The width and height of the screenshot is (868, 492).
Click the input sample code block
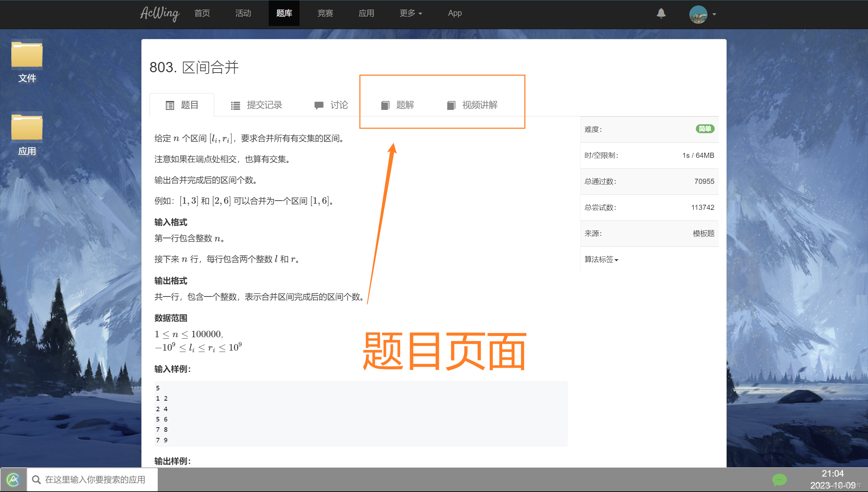361,414
